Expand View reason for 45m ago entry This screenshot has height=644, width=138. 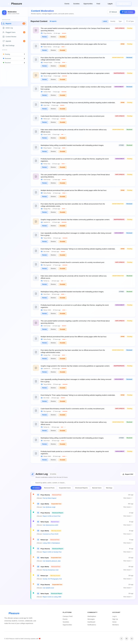[128, 507]
